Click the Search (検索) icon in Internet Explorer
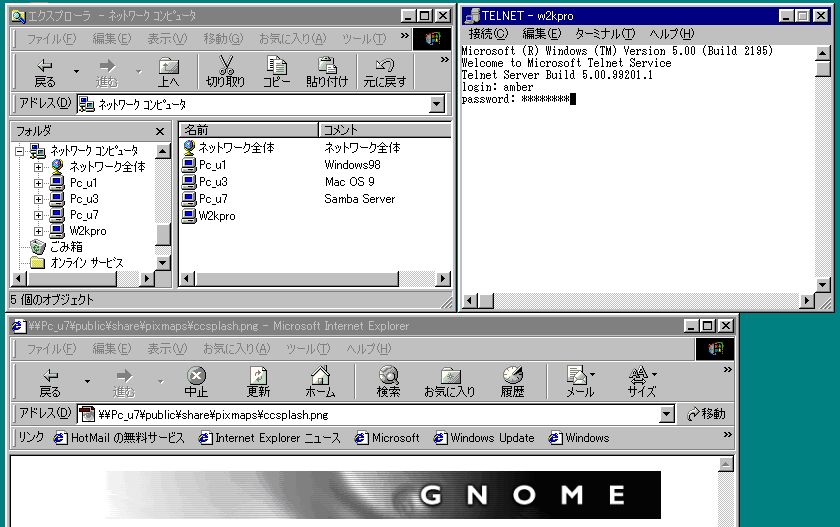 tap(388, 375)
